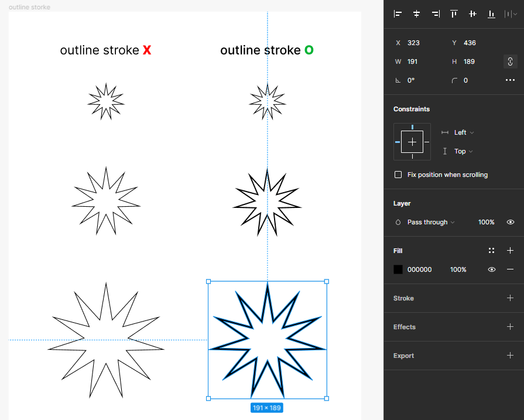This screenshot has width=524, height=420.
Task: Toggle constrain proportions lock
Action: 511,62
